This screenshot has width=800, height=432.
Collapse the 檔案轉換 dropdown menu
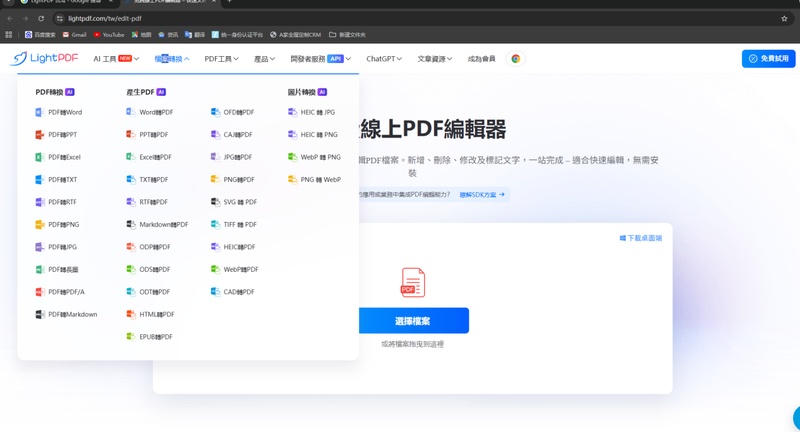click(172, 59)
